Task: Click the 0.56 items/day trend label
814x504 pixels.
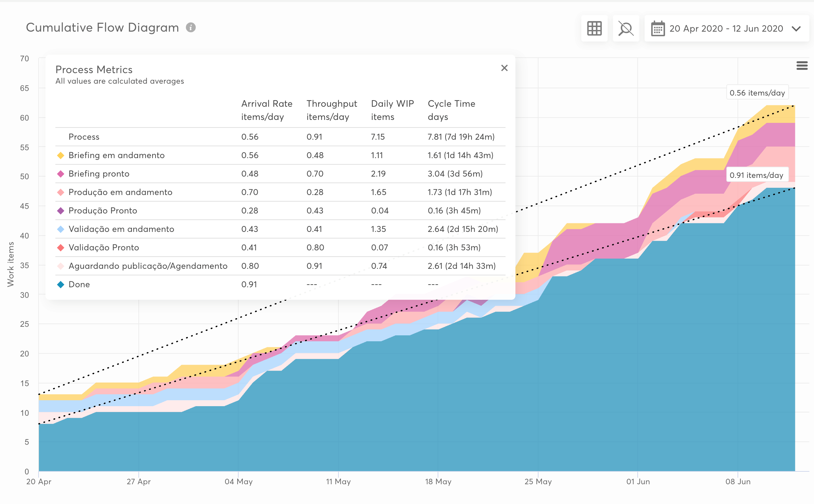Action: [757, 93]
